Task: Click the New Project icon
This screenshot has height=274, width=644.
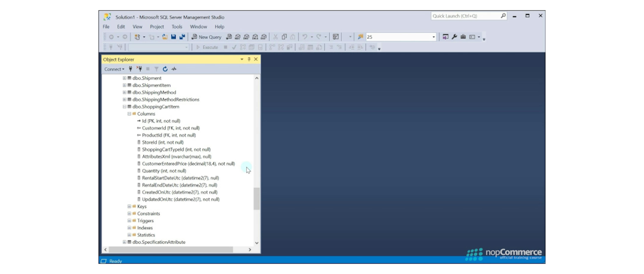Action: pyautogui.click(x=137, y=37)
